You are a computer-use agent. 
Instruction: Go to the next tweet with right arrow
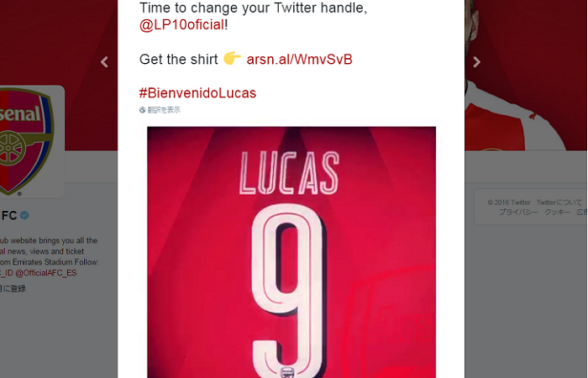pyautogui.click(x=476, y=62)
